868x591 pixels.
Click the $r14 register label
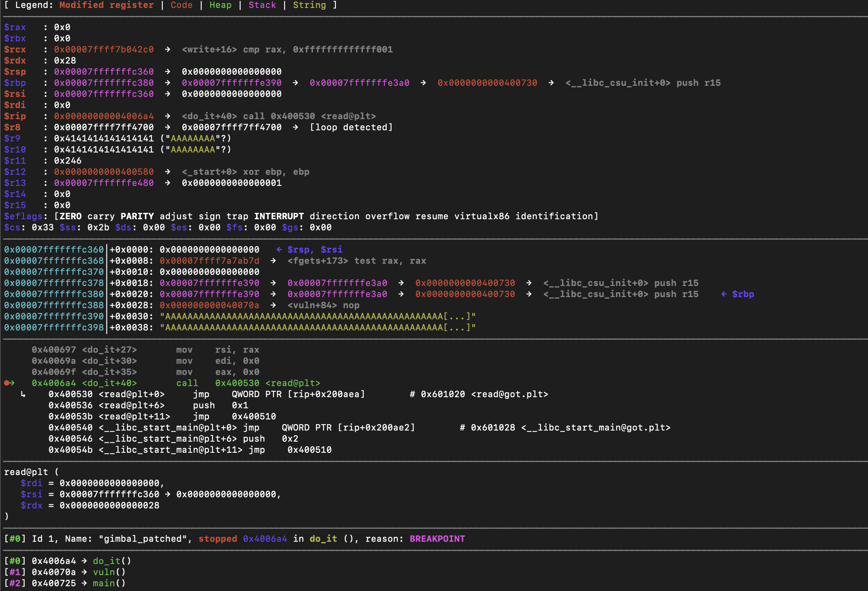[15, 194]
